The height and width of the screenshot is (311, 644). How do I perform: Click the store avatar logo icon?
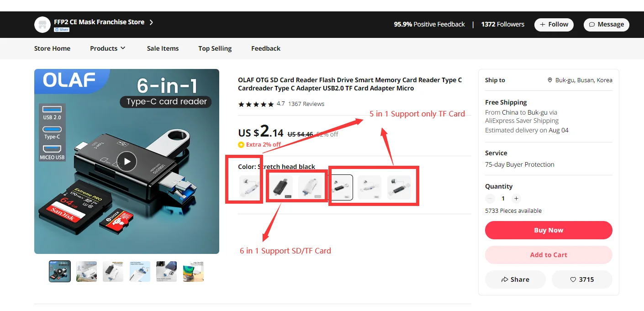pyautogui.click(x=42, y=25)
